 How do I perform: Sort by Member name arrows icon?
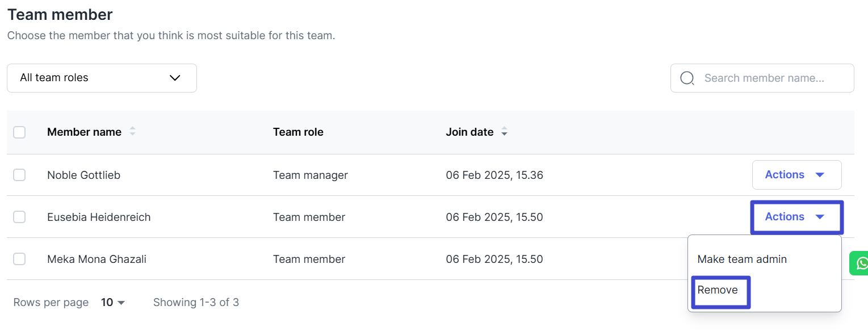click(133, 132)
